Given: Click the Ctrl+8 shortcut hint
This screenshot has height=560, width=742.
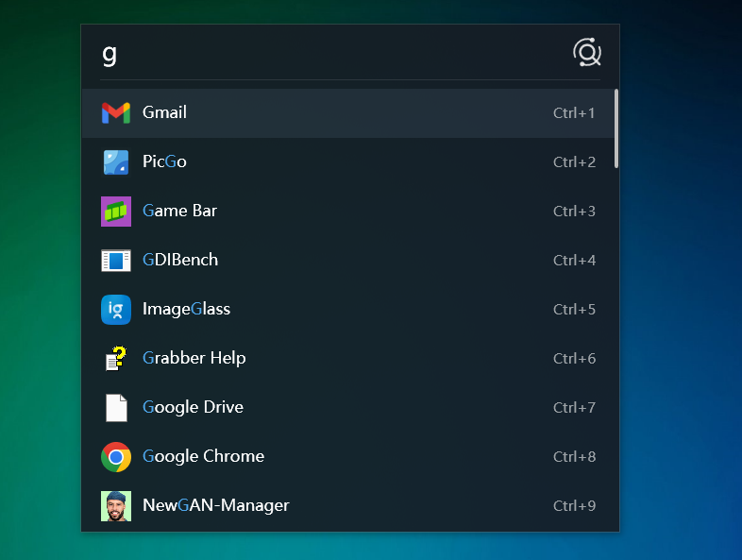Looking at the screenshot, I should [x=574, y=457].
